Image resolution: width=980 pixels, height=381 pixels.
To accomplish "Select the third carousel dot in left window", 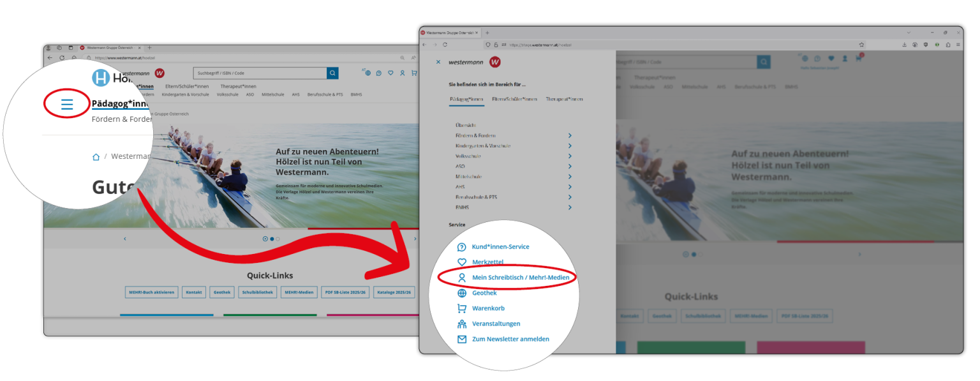I will pos(278,239).
